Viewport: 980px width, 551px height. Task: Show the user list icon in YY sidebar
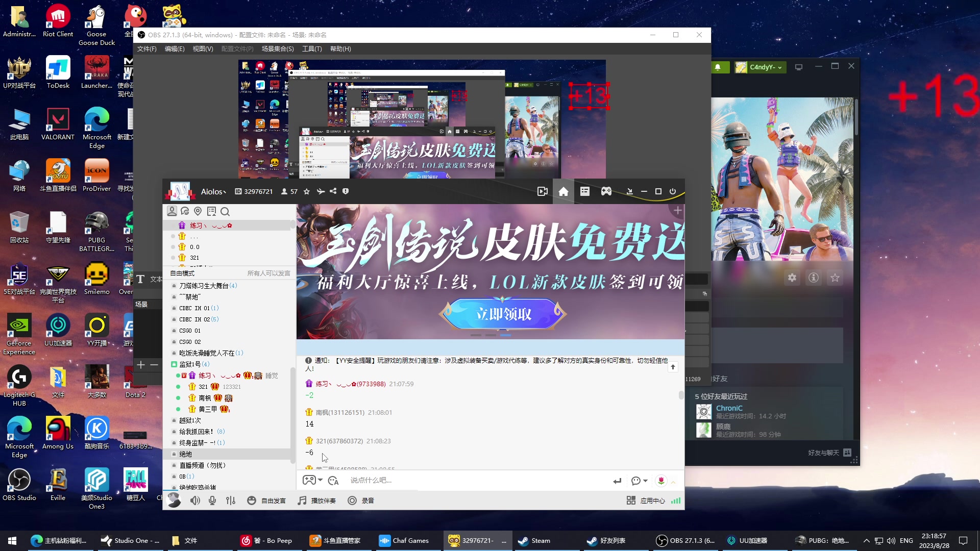[x=172, y=211]
